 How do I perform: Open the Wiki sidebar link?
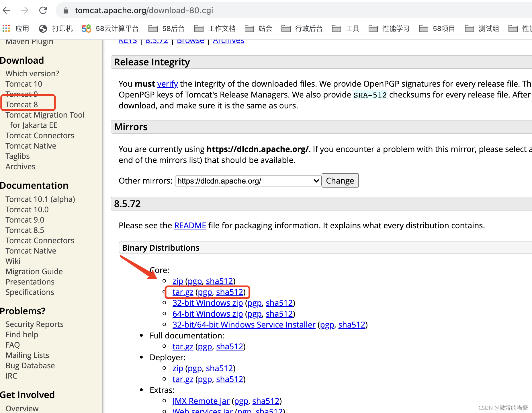click(x=13, y=261)
